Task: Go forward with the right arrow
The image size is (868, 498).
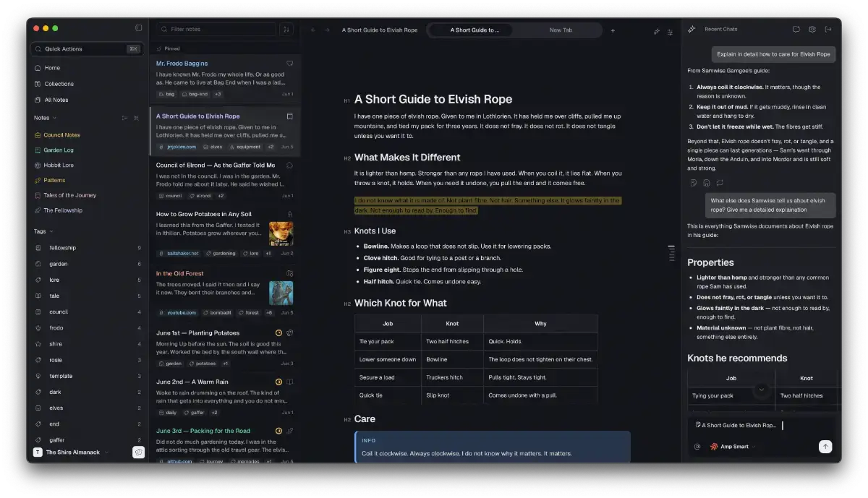Action: 327,30
